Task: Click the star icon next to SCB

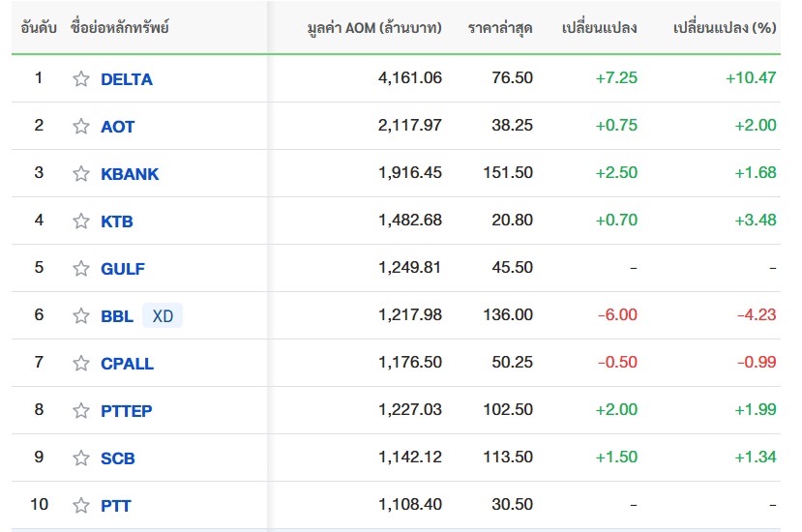Action: coord(81,458)
